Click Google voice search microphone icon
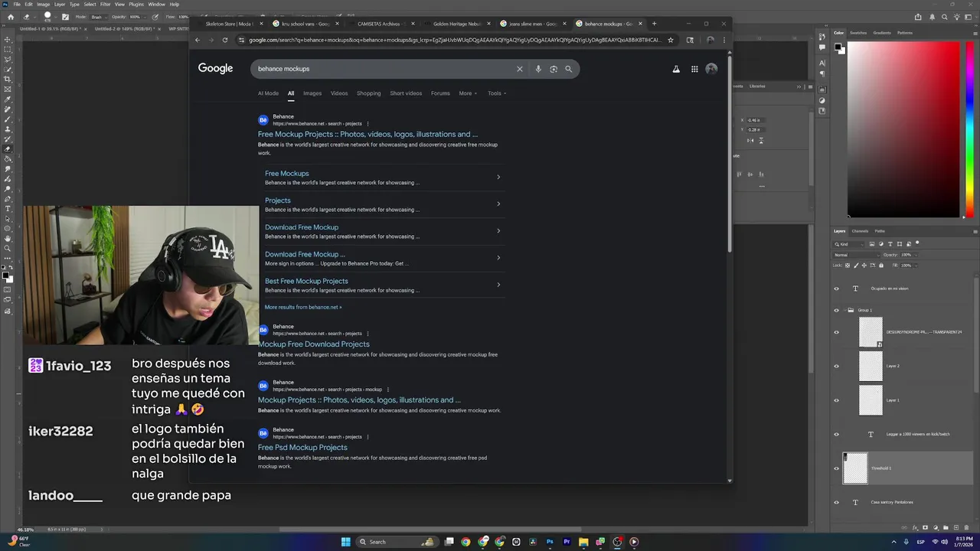Image resolution: width=980 pixels, height=551 pixels. click(x=538, y=69)
